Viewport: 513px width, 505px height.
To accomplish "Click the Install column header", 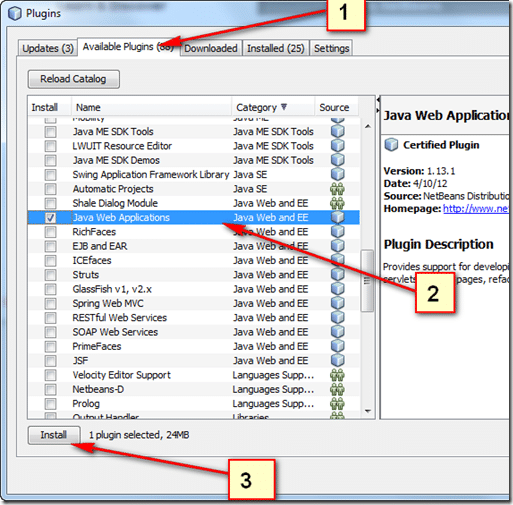I will [49, 107].
